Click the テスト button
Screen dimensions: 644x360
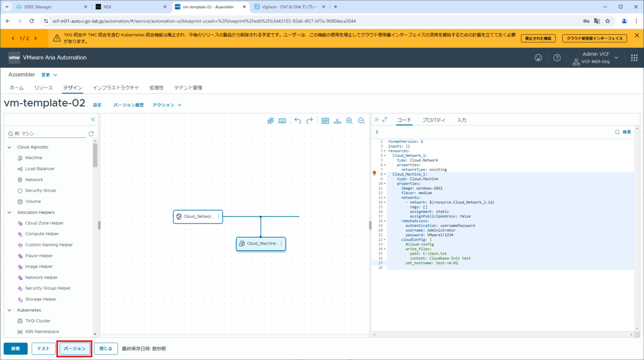[x=43, y=348]
